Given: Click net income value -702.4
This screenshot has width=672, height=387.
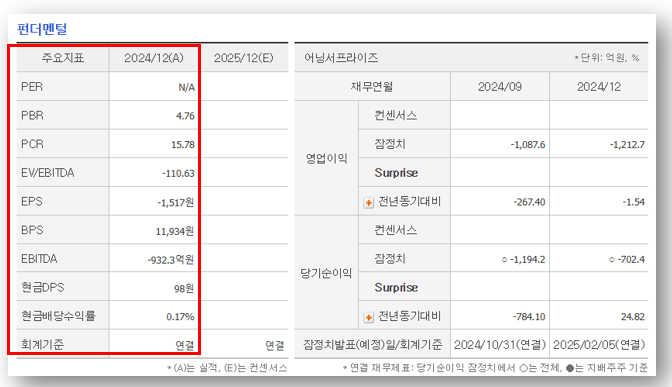Looking at the screenshot, I should coord(630,260).
